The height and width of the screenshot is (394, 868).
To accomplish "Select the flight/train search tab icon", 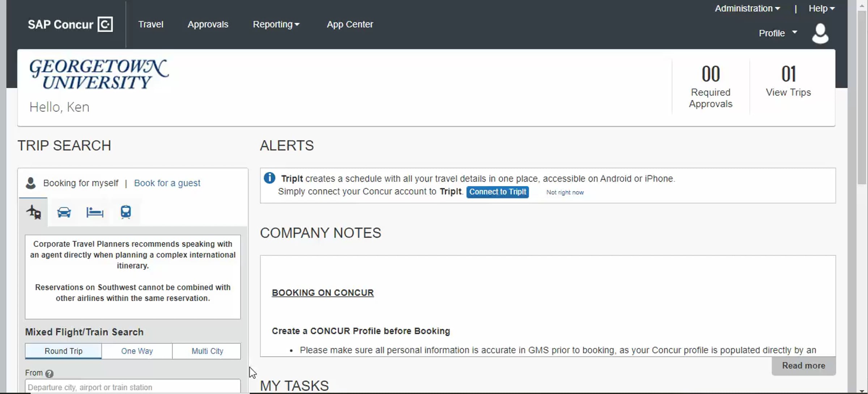I will click(34, 212).
